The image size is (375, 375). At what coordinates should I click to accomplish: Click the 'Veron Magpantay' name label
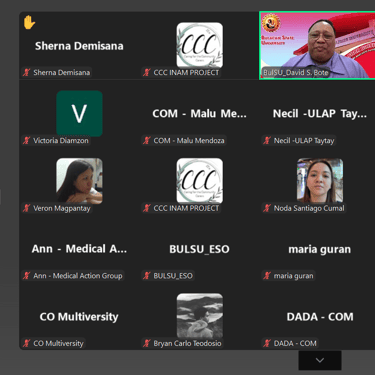click(62, 208)
